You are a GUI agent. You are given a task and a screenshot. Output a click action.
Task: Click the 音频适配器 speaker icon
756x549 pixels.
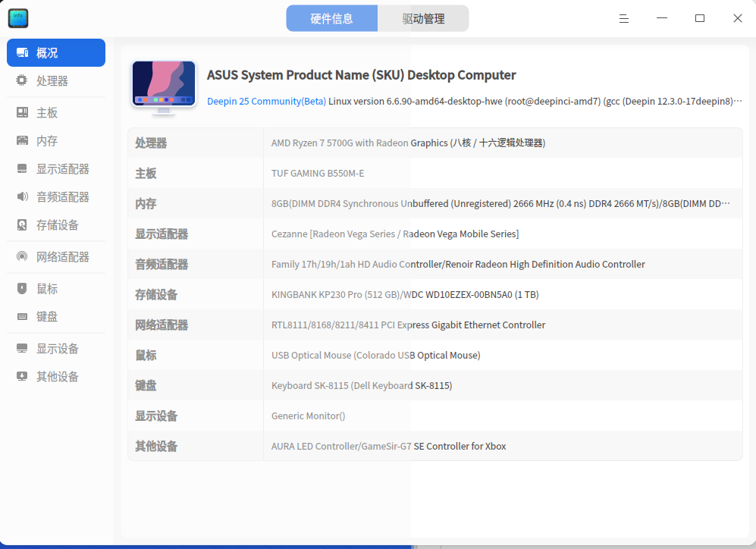tap(22, 196)
